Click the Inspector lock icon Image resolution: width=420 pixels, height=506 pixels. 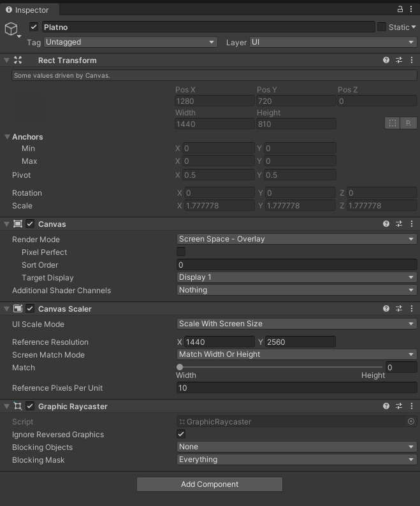400,9
